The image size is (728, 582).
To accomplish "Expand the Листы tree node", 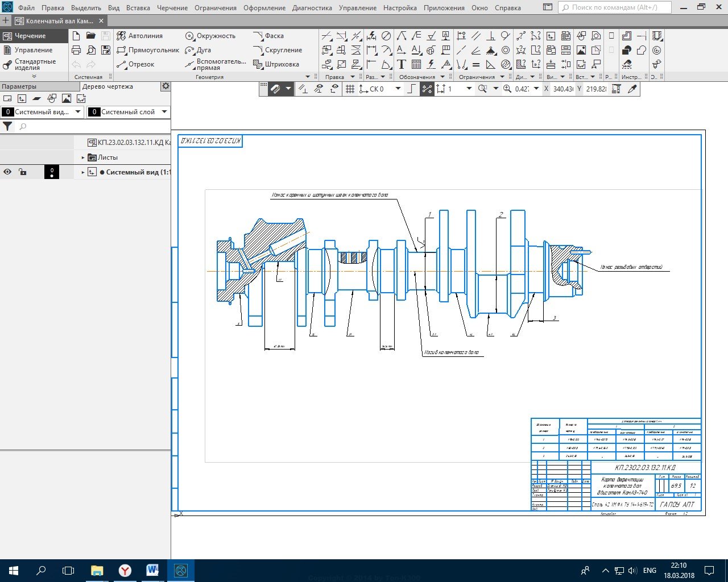I will pyautogui.click(x=83, y=157).
